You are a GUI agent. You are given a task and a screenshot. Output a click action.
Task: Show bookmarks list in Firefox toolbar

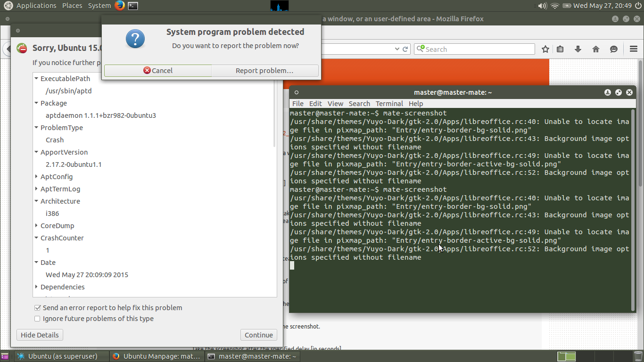[x=560, y=49]
